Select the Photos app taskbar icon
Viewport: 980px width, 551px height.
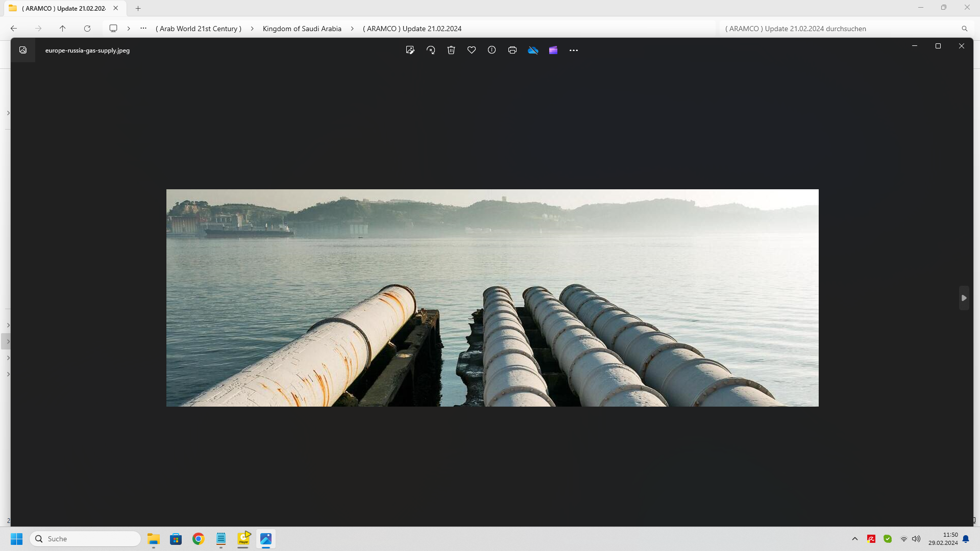[x=266, y=539]
